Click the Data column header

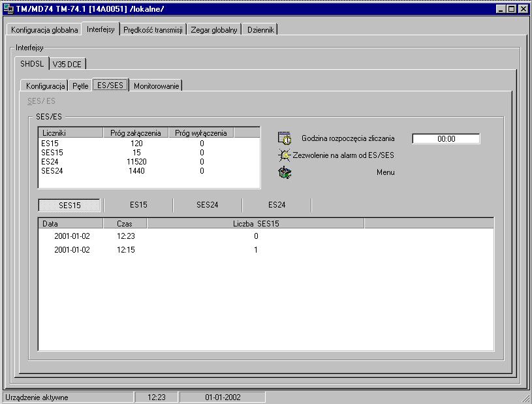[70, 224]
